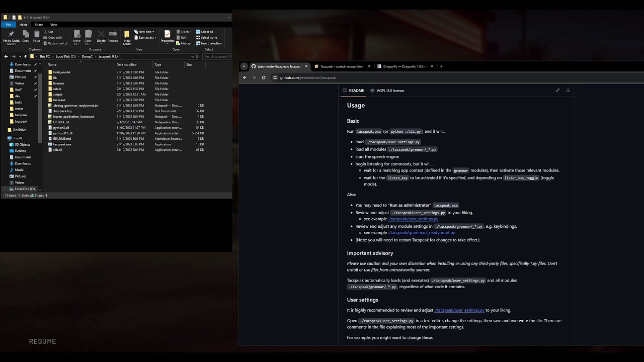The width and height of the screenshot is (644, 362).
Task: Open the Pin to Quick access tool
Action: 11,36
